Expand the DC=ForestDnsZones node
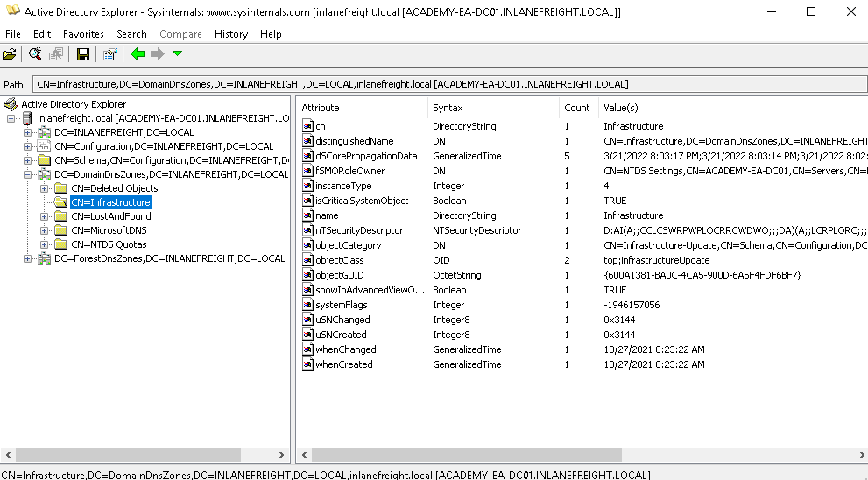The image size is (868, 480). (27, 258)
